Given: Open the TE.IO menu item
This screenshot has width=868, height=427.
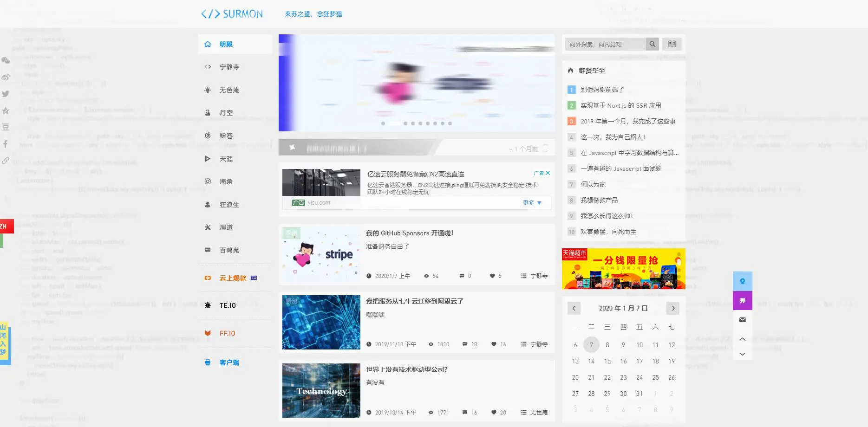Looking at the screenshot, I should click(x=227, y=305).
